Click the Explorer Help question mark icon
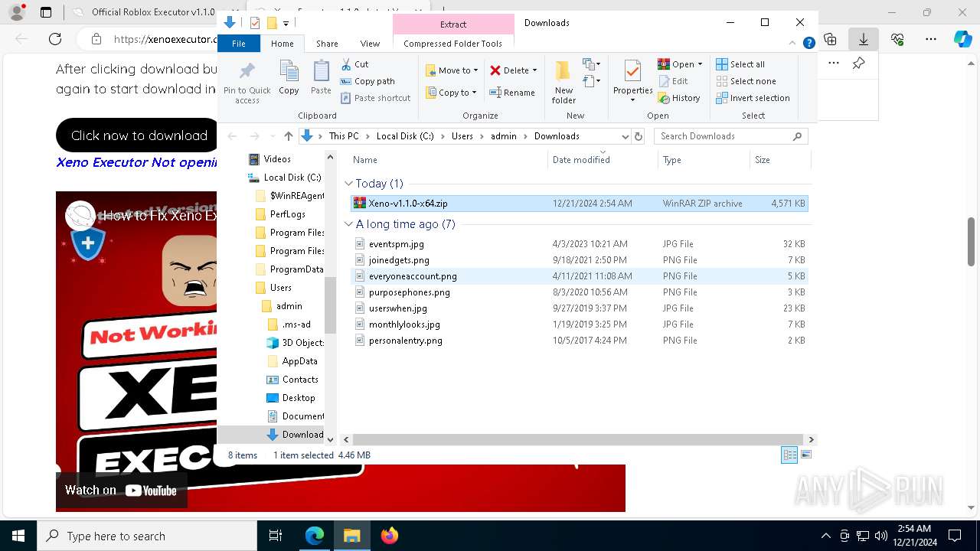Viewport: 980px width, 551px height. [808, 44]
